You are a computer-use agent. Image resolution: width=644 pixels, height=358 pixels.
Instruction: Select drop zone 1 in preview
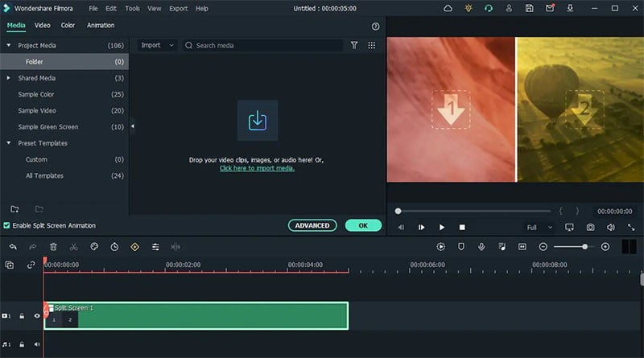pos(451,109)
